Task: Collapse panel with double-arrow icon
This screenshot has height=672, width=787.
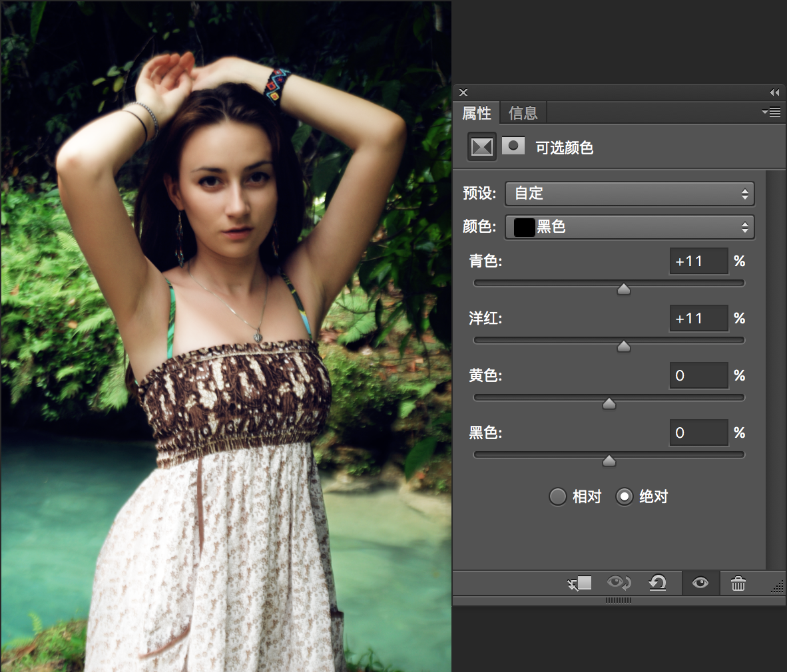Action: (774, 92)
